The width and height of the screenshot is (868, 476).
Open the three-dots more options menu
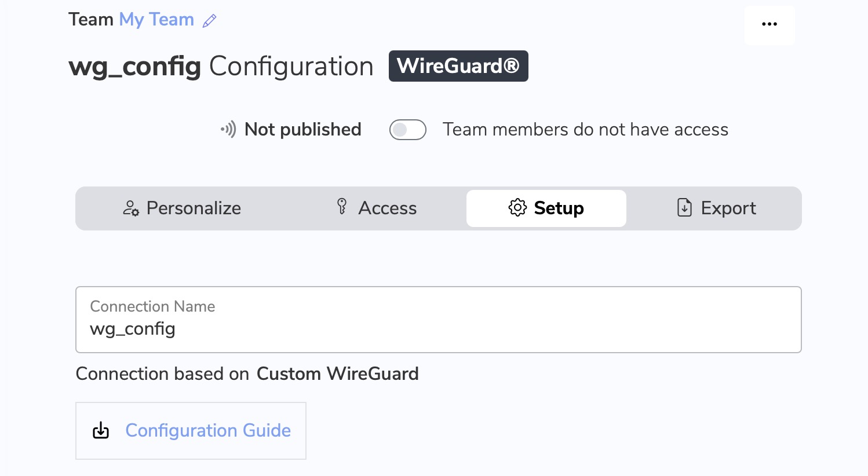tap(769, 24)
